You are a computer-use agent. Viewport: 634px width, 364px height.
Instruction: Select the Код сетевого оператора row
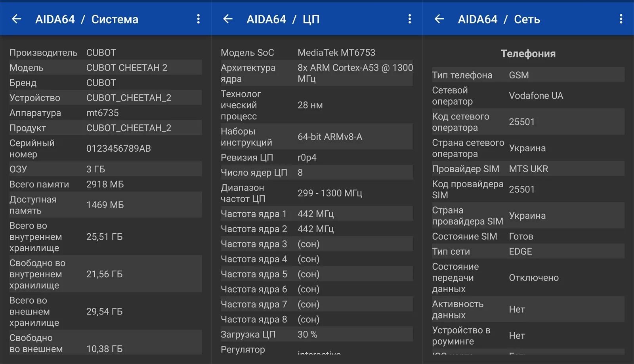[528, 122]
